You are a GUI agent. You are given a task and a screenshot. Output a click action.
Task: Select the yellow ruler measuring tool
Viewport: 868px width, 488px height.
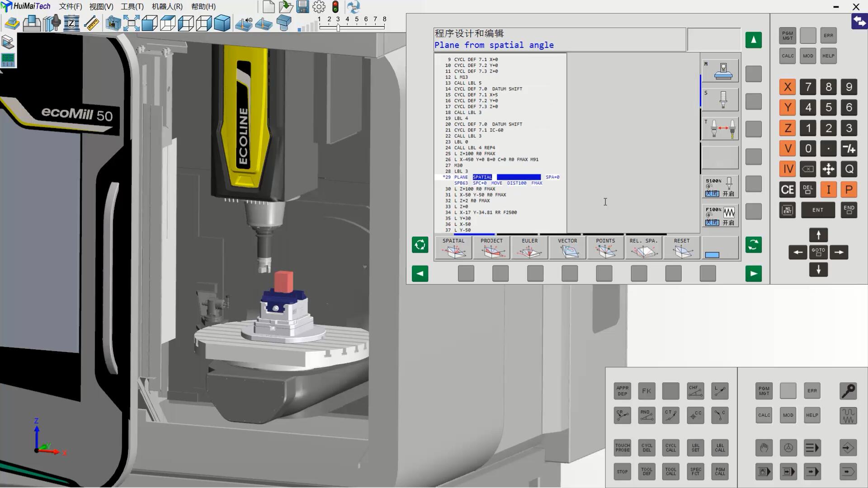coord(92,23)
